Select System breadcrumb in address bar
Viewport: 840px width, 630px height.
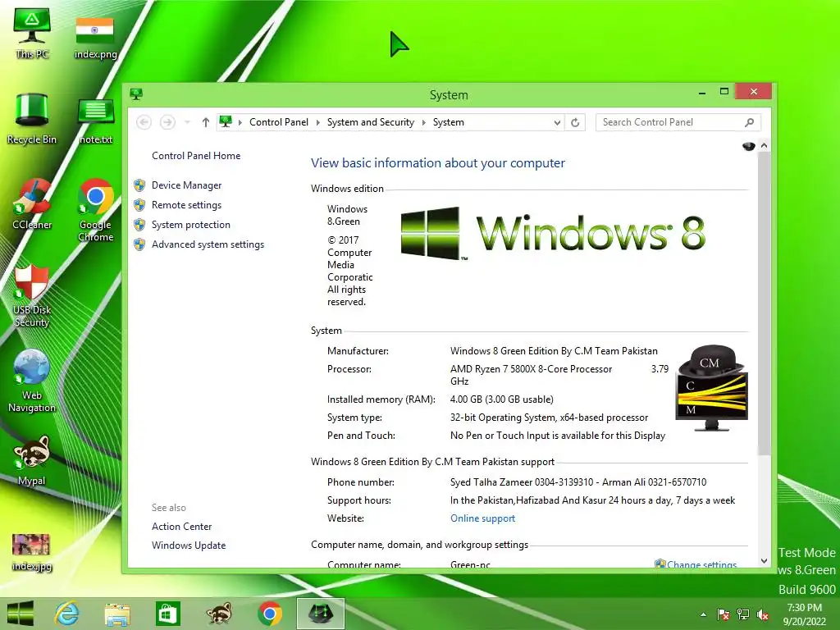pos(449,122)
